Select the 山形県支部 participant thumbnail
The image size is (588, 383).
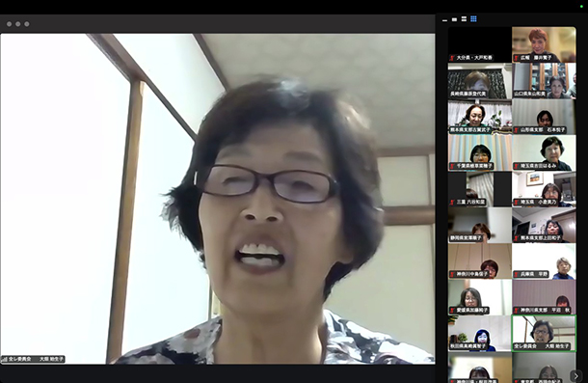pyautogui.click(x=544, y=117)
